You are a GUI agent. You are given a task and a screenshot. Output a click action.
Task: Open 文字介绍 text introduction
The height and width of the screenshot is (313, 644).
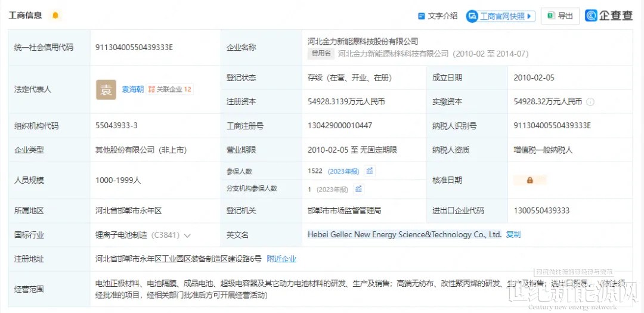[438, 16]
